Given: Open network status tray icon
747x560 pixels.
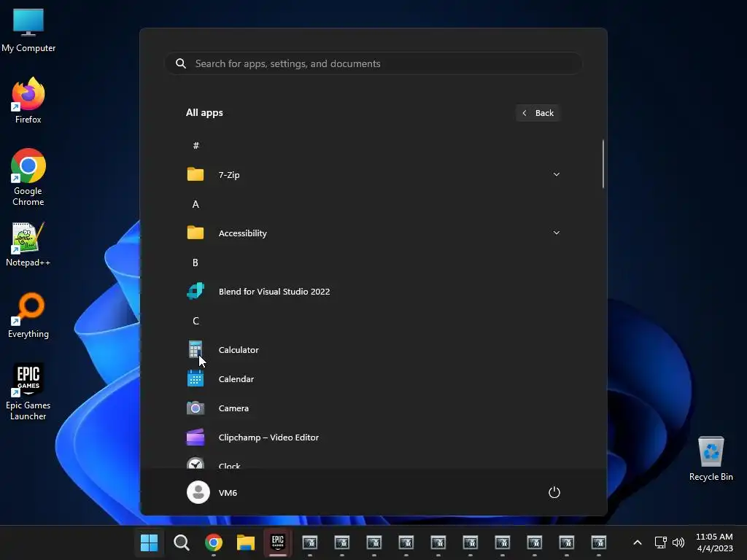Looking at the screenshot, I should [660, 542].
